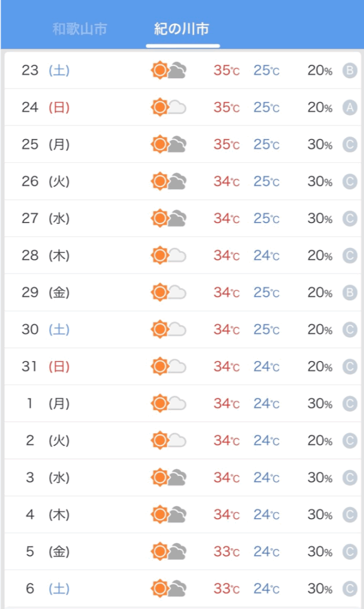364x609 pixels.
Task: Click the sunny-cloudy weather icon for 23 (土)
Action: pyautogui.click(x=168, y=70)
